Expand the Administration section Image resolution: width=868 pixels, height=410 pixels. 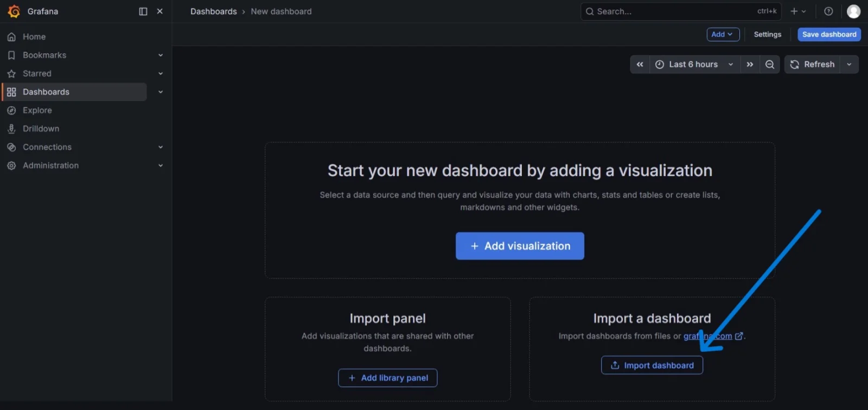point(161,166)
